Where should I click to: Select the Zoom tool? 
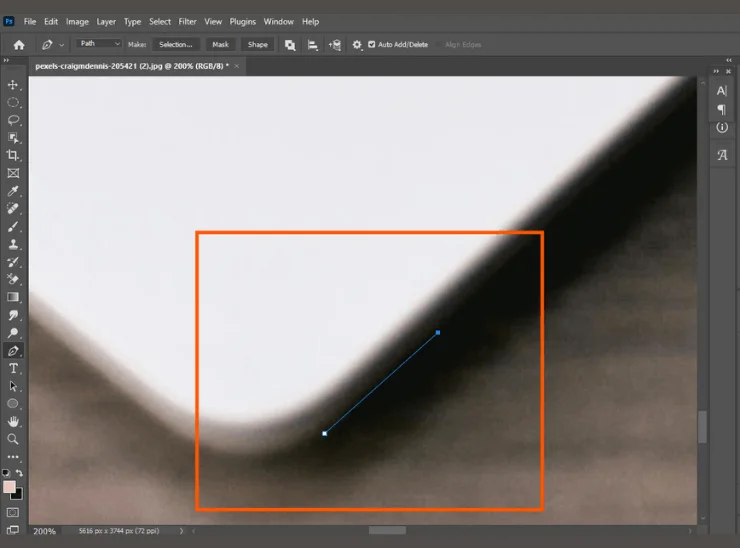click(13, 439)
